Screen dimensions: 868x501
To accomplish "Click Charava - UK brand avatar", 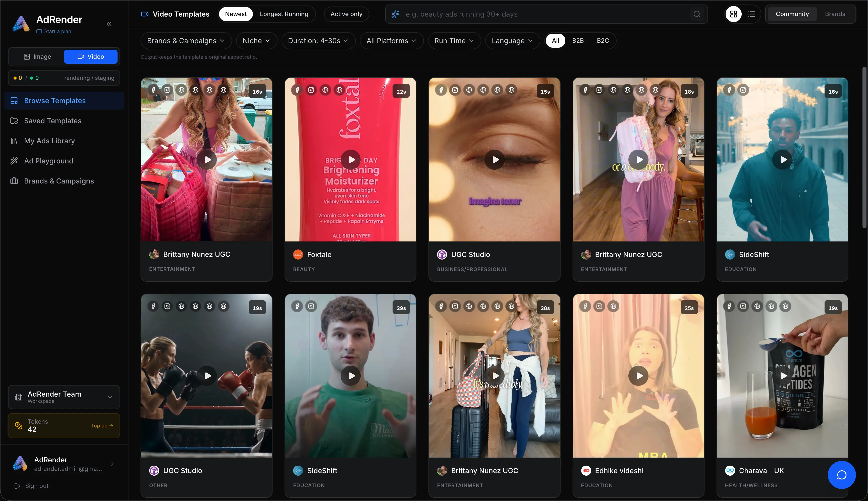I will coord(730,471).
